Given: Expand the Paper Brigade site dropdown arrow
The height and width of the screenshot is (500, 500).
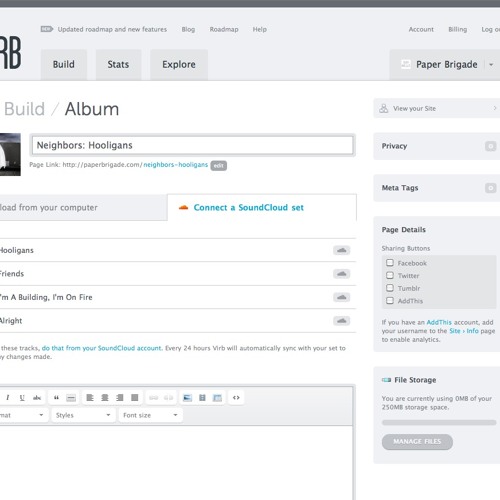Looking at the screenshot, I should click(x=491, y=65).
